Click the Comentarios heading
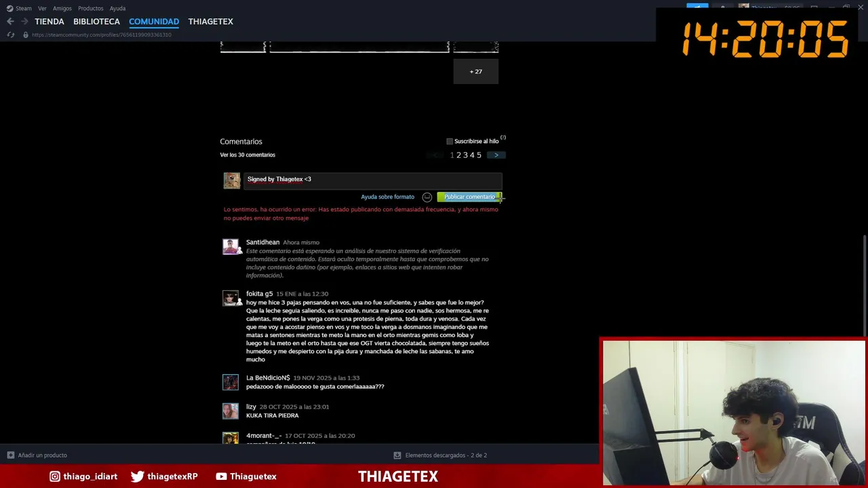 [241, 142]
